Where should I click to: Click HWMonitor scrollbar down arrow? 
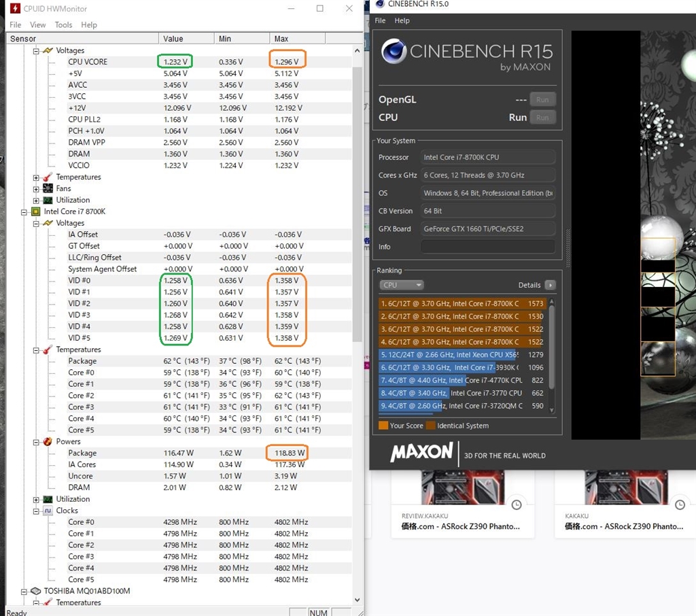[358, 600]
